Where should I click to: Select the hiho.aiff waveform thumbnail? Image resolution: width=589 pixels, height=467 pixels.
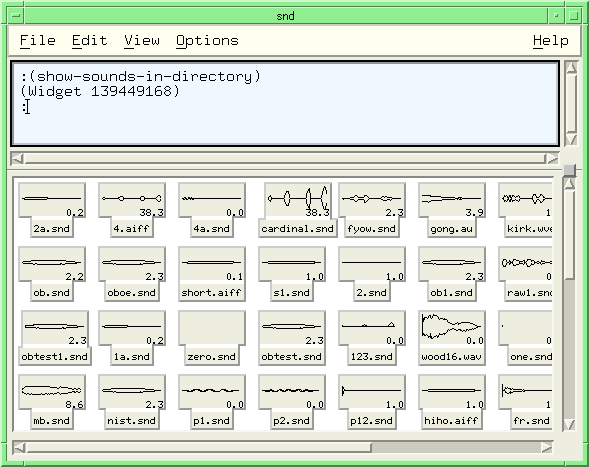point(452,392)
